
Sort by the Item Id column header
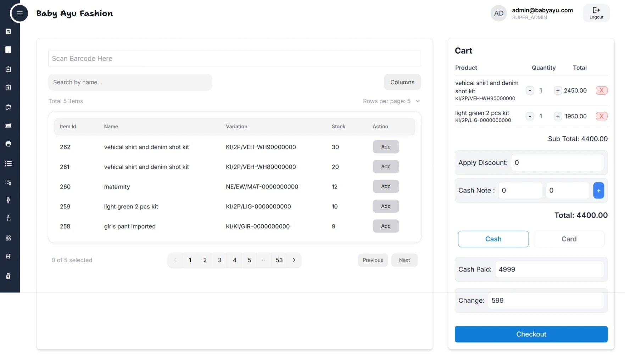click(x=68, y=127)
